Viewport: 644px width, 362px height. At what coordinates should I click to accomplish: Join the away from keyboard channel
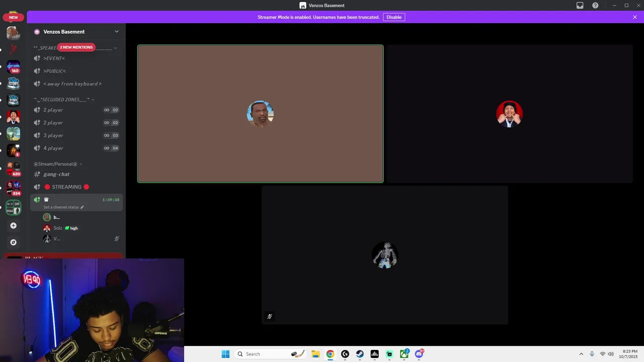coord(75,84)
